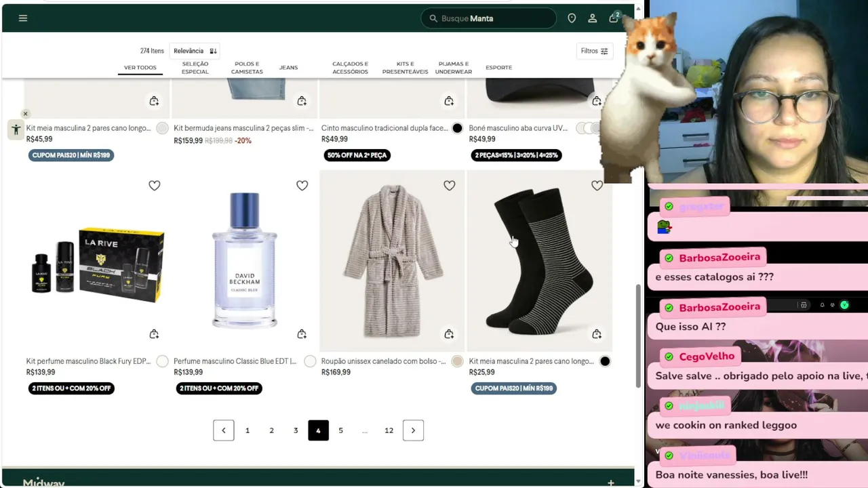
Task: Select current results page 4
Action: coord(318,430)
